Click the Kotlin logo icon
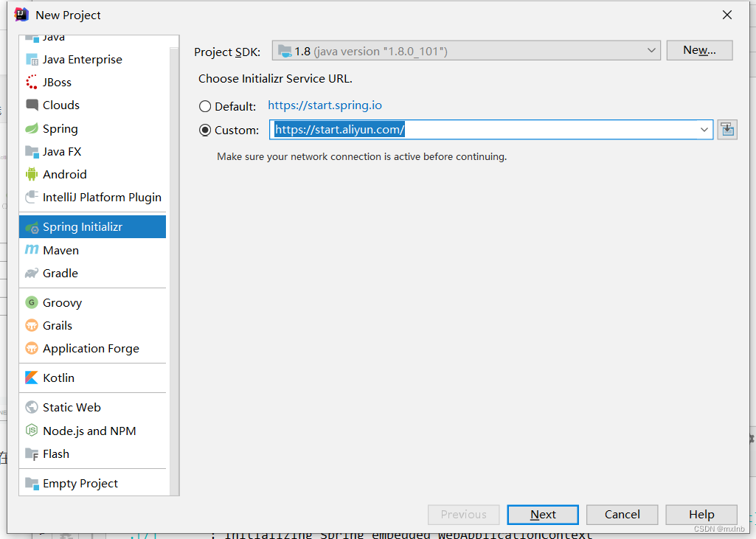Screen dimensions: 756x539 point(32,378)
